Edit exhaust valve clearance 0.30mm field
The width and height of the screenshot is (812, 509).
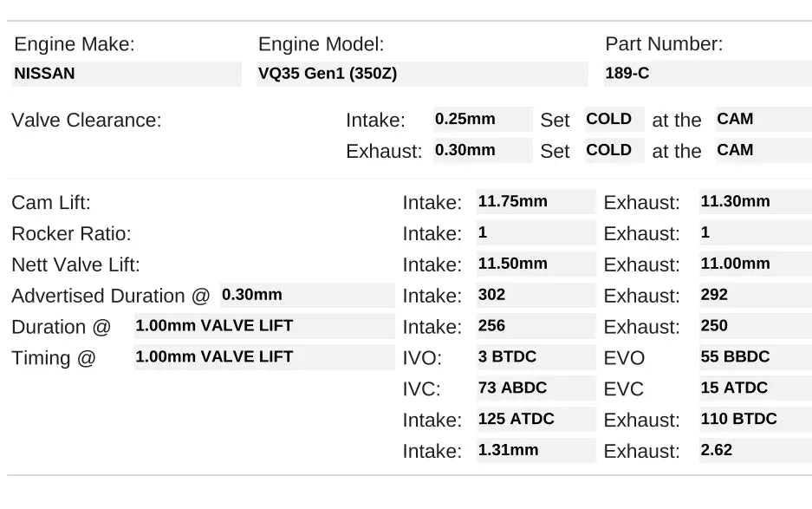[483, 150]
